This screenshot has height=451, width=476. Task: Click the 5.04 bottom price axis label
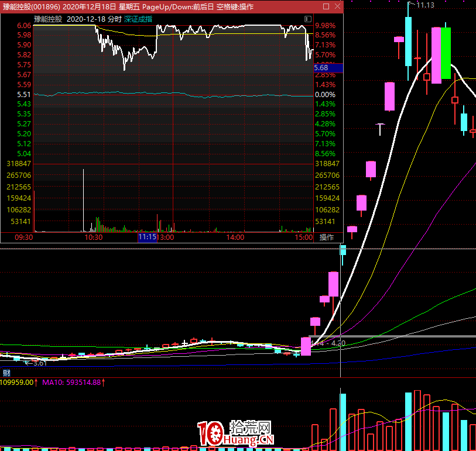point(24,154)
